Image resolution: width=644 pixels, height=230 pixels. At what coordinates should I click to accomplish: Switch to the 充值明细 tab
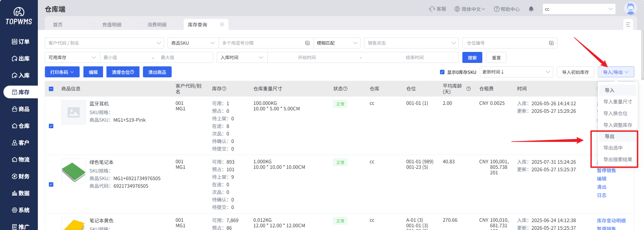click(112, 24)
